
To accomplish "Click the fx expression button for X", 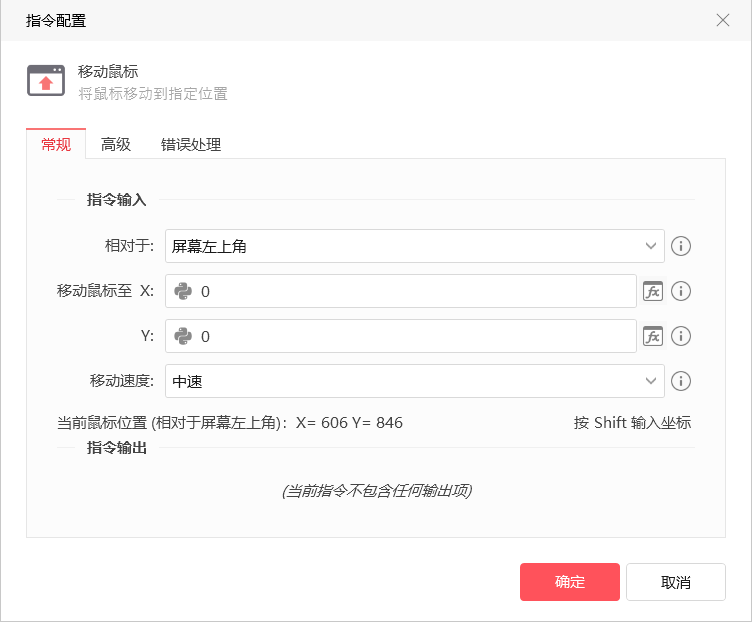I will pos(653,291).
